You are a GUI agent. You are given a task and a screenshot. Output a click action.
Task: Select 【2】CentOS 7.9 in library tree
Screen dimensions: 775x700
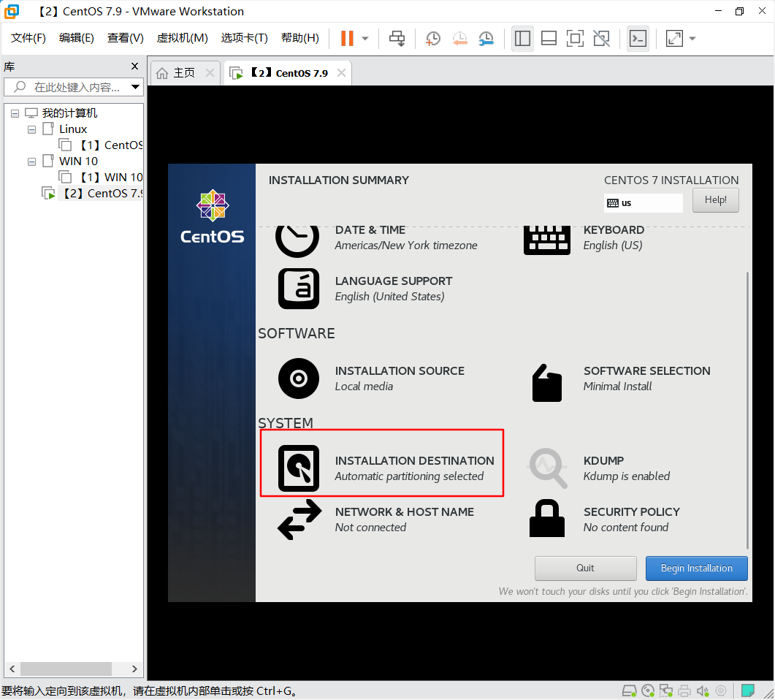coord(93,194)
